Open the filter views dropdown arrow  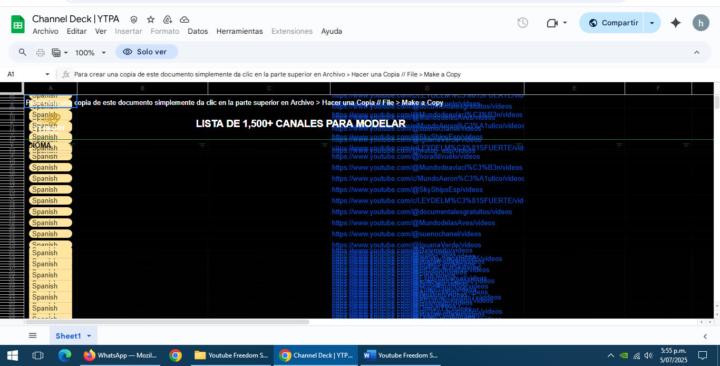click(66, 53)
